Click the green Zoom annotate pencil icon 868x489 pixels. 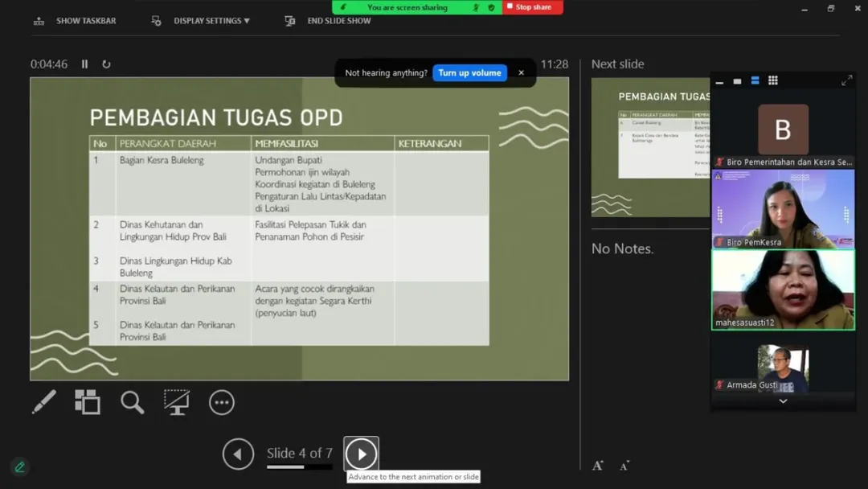click(x=19, y=466)
